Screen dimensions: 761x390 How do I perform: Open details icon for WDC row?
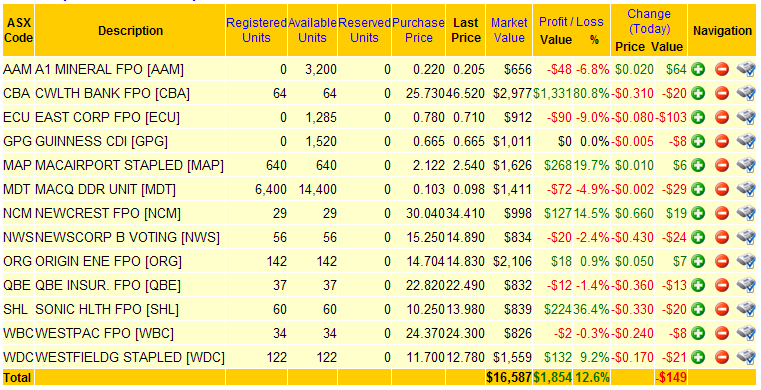pos(746,358)
